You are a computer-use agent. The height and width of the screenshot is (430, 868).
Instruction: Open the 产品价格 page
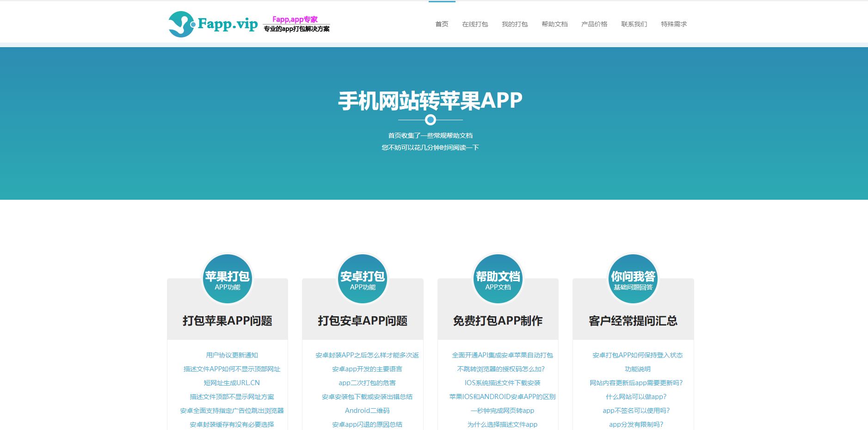pos(594,24)
